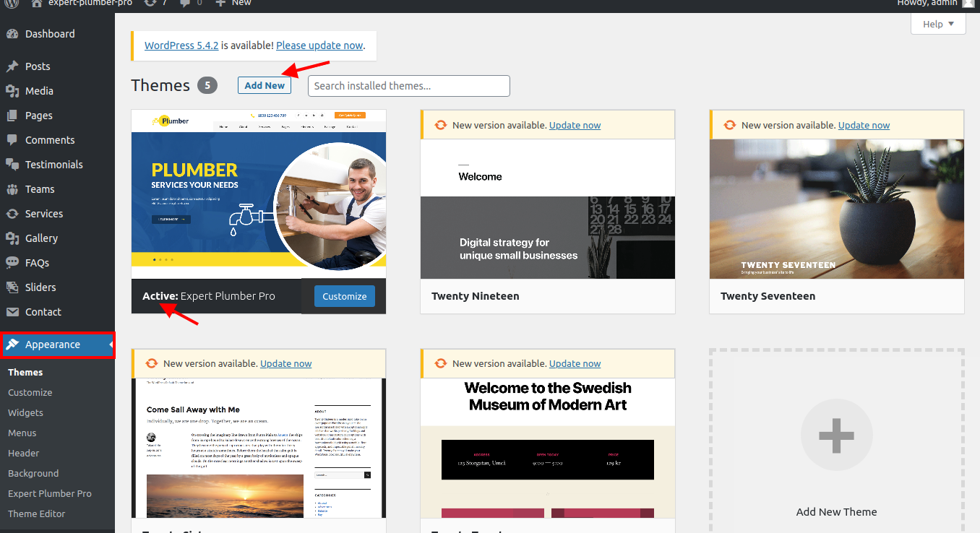Click the Sliders sidebar icon
Viewport: 980px width, 533px height.
(12, 287)
